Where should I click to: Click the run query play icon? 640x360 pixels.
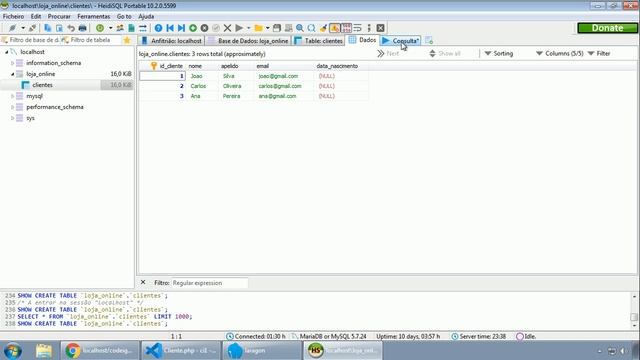tap(239, 28)
